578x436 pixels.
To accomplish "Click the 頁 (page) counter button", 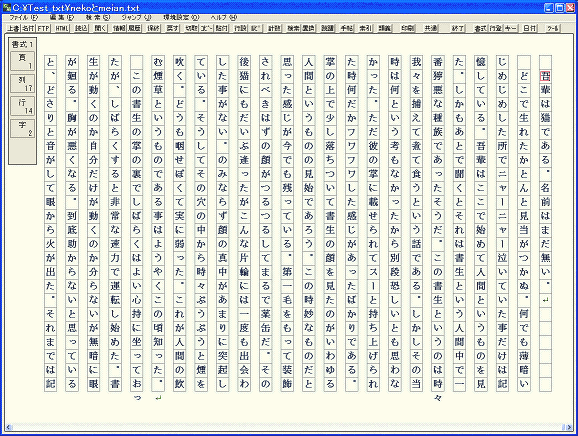I will click(22, 61).
